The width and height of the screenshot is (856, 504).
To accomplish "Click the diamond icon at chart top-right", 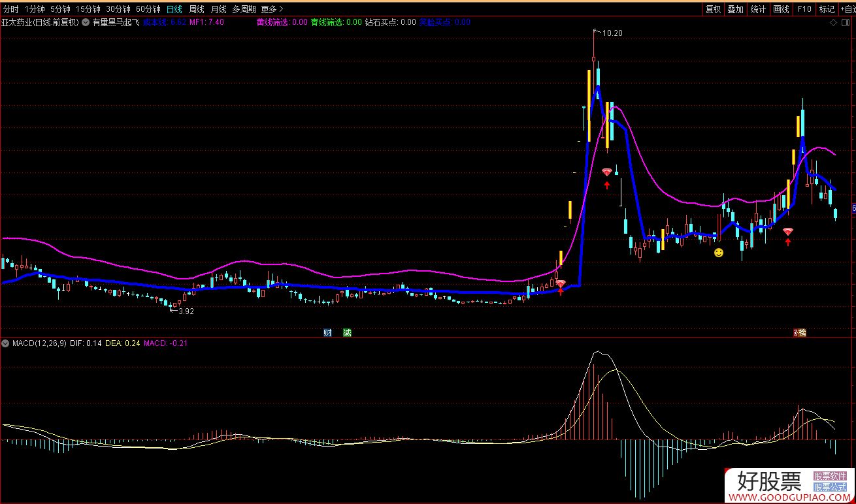I will pos(833,22).
